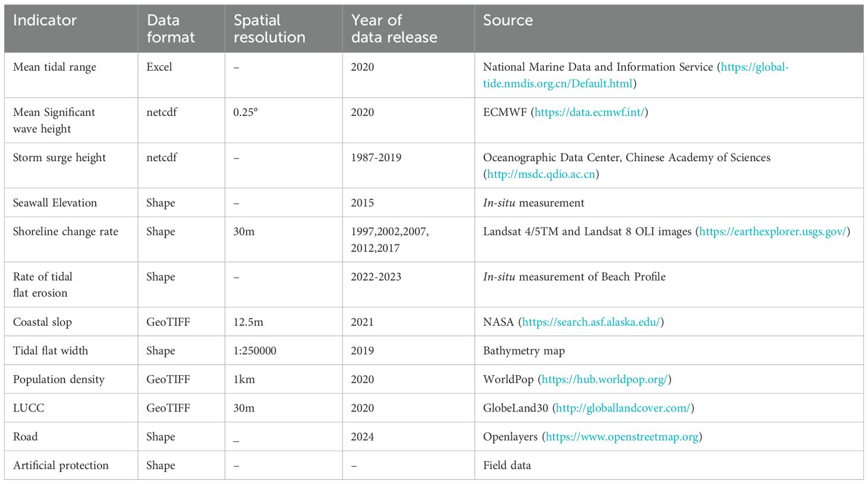Click In-situ measurement of Beach Profile text

click(x=574, y=276)
